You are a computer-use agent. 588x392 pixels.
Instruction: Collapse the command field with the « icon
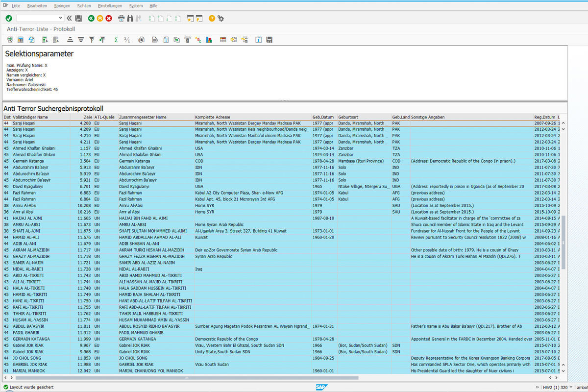point(70,18)
